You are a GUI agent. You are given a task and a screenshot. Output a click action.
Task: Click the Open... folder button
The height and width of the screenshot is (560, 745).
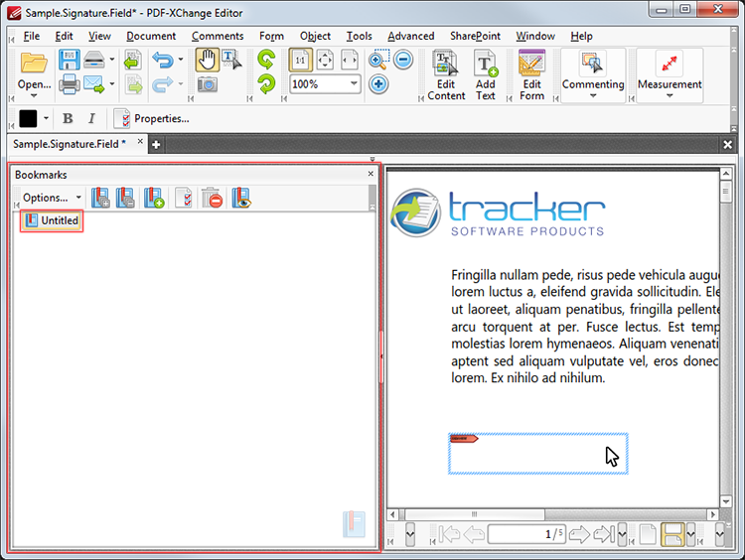point(34,71)
